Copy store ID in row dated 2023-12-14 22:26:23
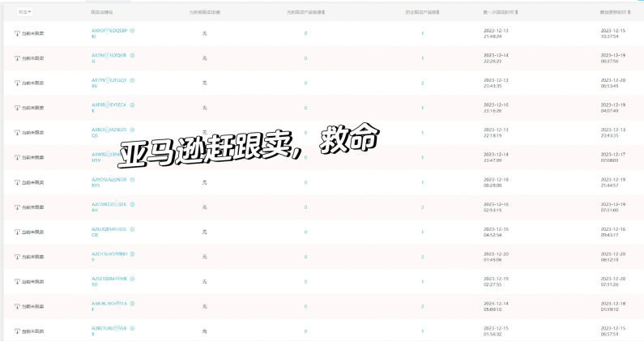Image resolution: width=644 pixels, height=341 pixels. tap(132, 55)
